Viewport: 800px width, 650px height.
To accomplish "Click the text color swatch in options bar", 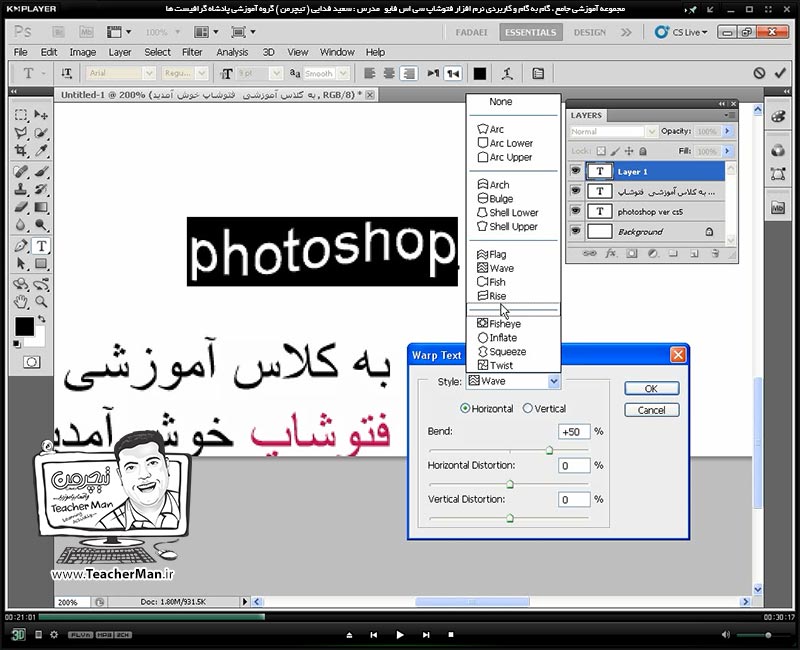I will pos(480,73).
